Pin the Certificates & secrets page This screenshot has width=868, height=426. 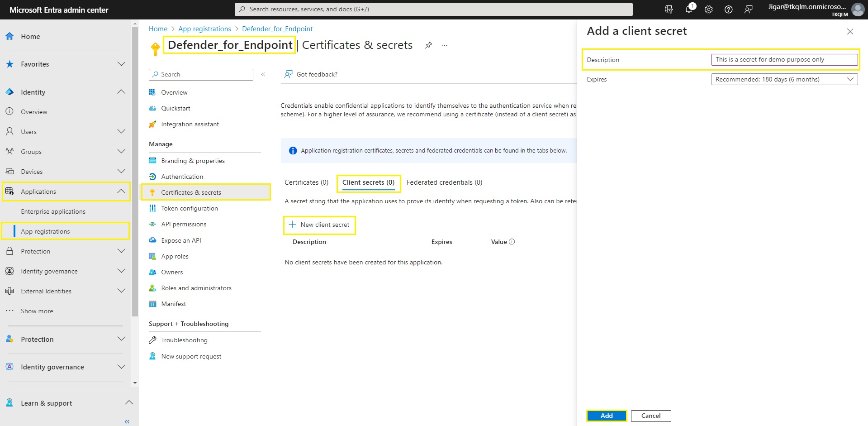[x=428, y=45]
